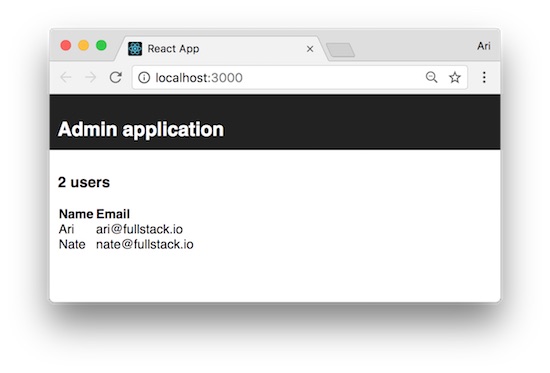Close the React App tab
550x373 pixels.
point(310,49)
